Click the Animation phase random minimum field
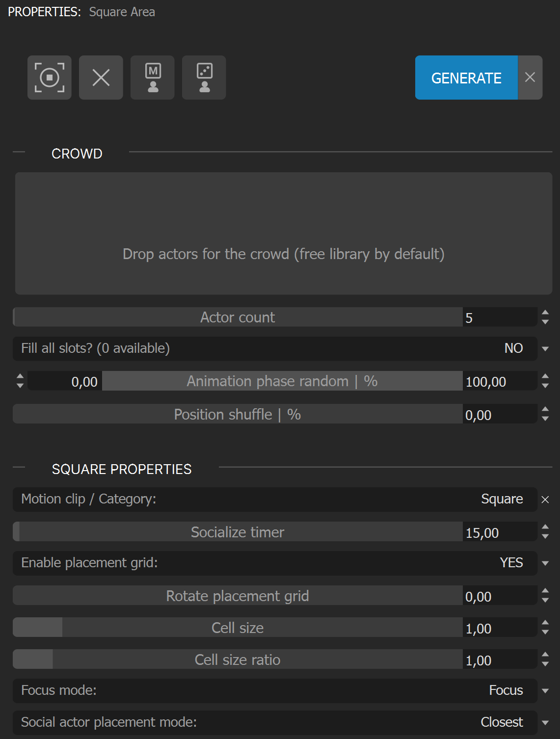The height and width of the screenshot is (739, 560). 65,381
